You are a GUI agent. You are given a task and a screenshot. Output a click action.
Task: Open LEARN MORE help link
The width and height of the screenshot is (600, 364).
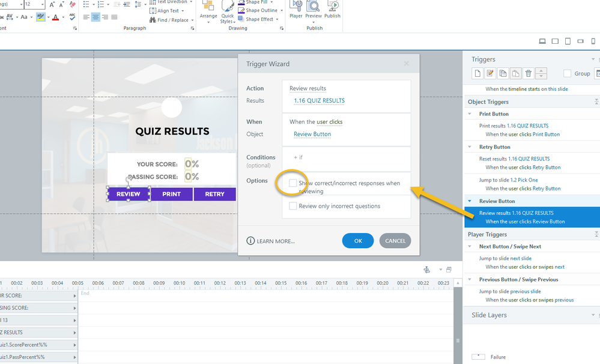(270, 241)
